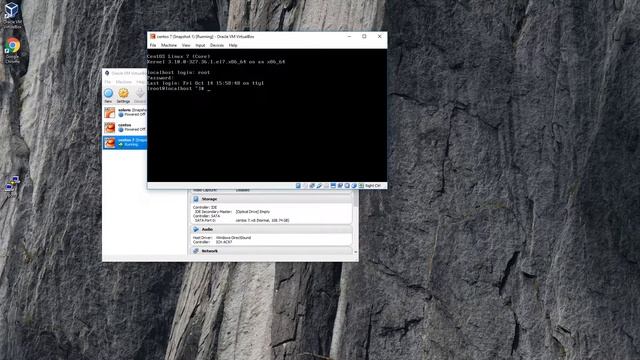Click the details panel scroll down arrow
Viewport: 640px width, 360px height.
355,252
